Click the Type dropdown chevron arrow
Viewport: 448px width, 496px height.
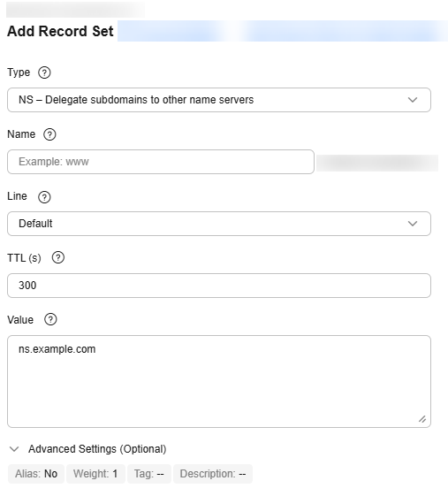pos(413,100)
